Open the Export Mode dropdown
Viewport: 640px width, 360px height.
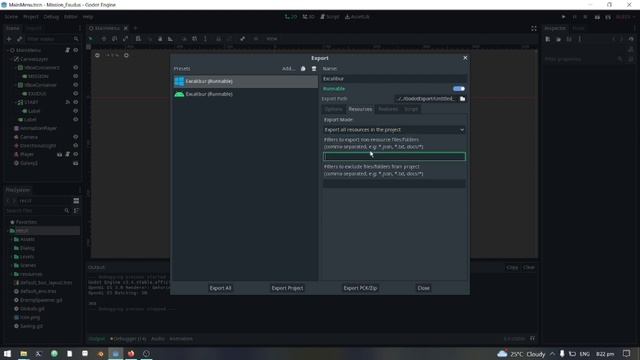click(394, 130)
